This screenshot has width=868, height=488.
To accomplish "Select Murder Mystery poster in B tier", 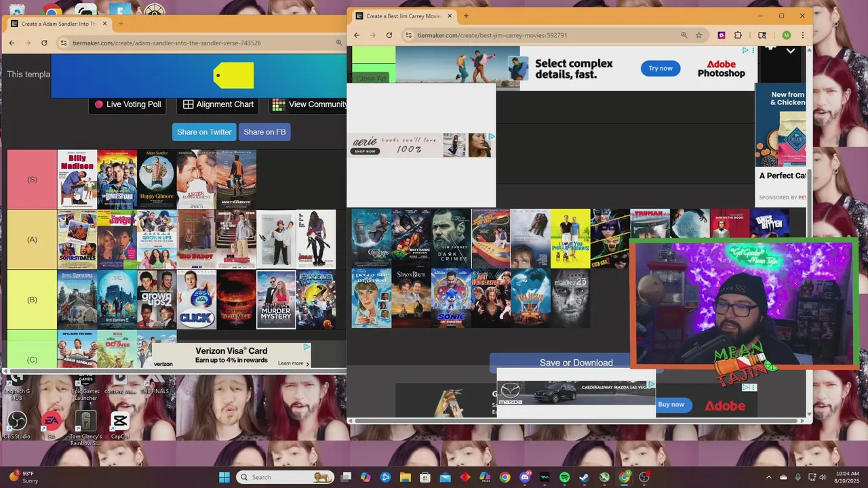I will [276, 300].
